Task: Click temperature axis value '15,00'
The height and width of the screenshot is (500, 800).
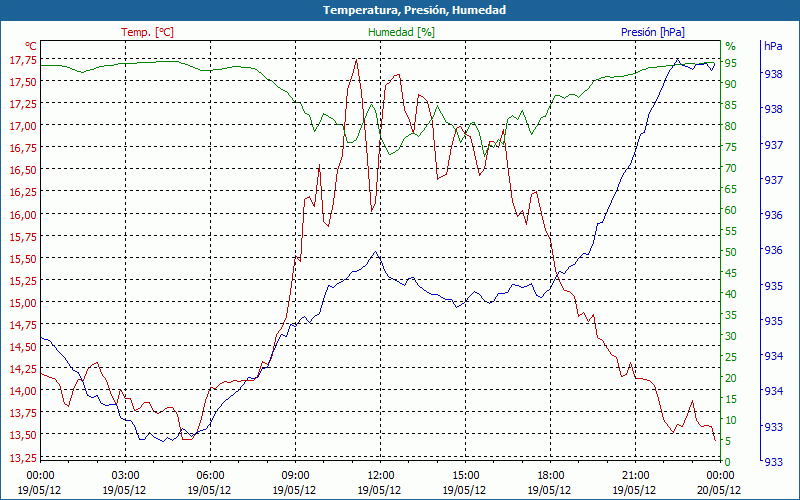Action: coord(23,303)
